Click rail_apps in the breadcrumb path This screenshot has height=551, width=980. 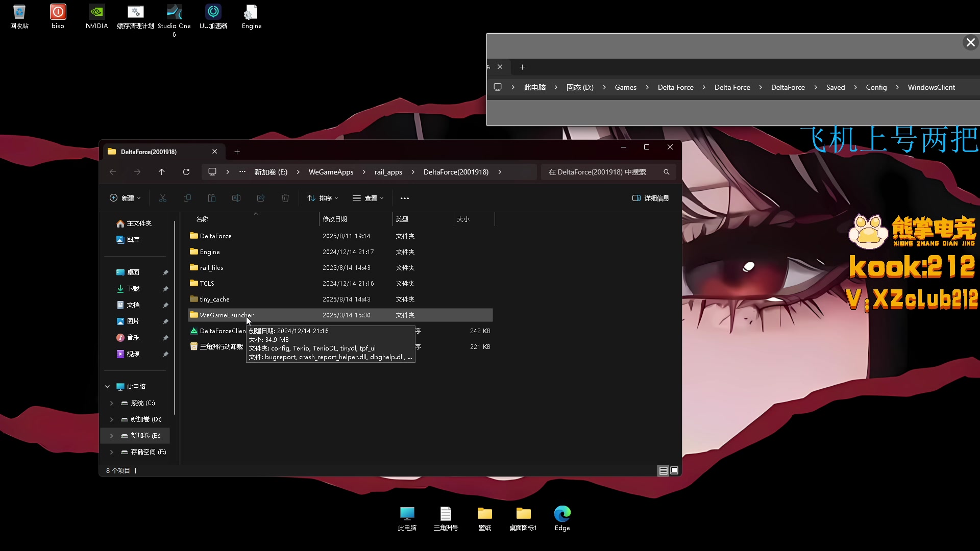pos(388,172)
